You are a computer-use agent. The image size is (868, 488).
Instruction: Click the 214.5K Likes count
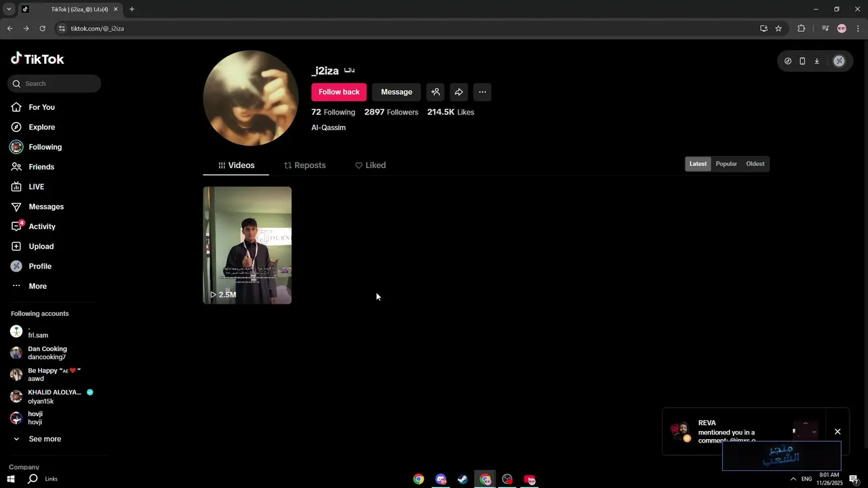tap(450, 113)
